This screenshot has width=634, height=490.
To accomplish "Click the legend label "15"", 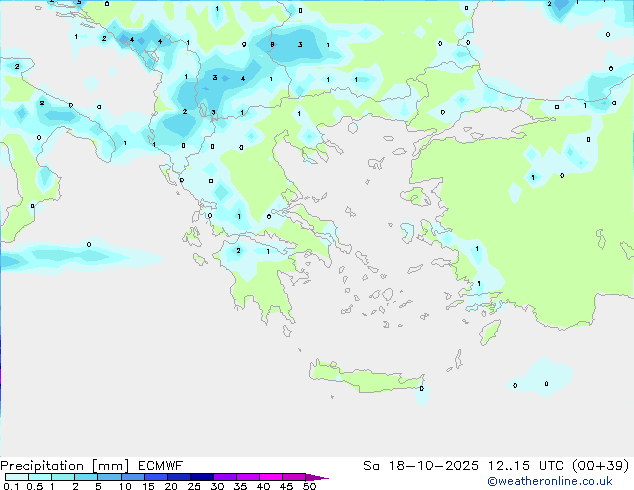I will click(148, 486).
